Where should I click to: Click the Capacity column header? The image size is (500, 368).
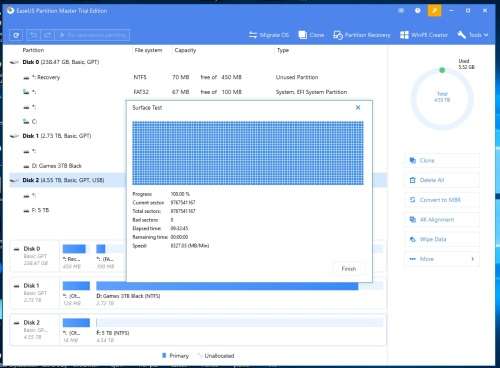coord(185,50)
